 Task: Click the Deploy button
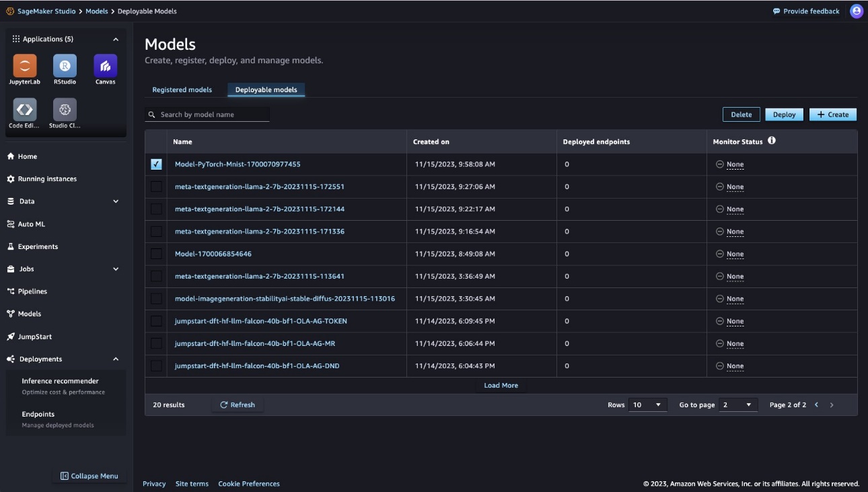pos(784,114)
